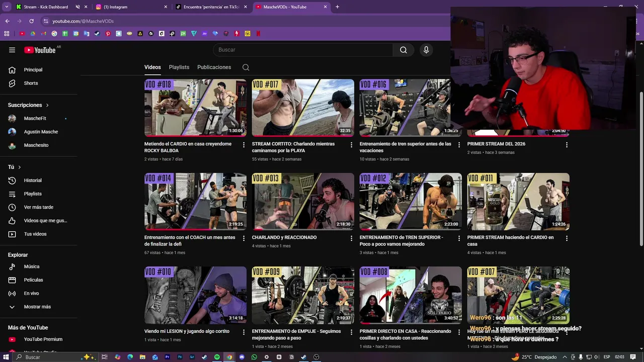The height and width of the screenshot is (362, 644).
Task: Open a new Chrome tab
Action: pos(337,7)
